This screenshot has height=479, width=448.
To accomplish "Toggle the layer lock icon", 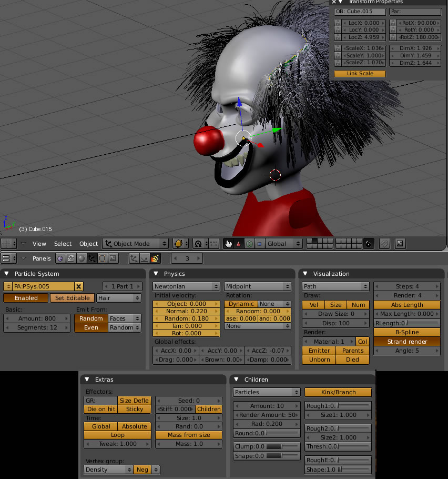I will pos(369,244).
